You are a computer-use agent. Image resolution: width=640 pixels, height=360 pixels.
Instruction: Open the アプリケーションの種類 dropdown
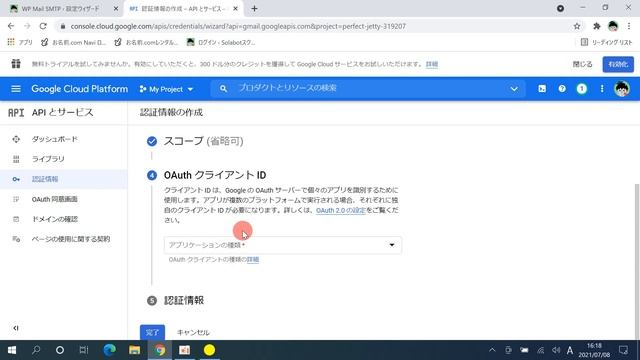[283, 245]
